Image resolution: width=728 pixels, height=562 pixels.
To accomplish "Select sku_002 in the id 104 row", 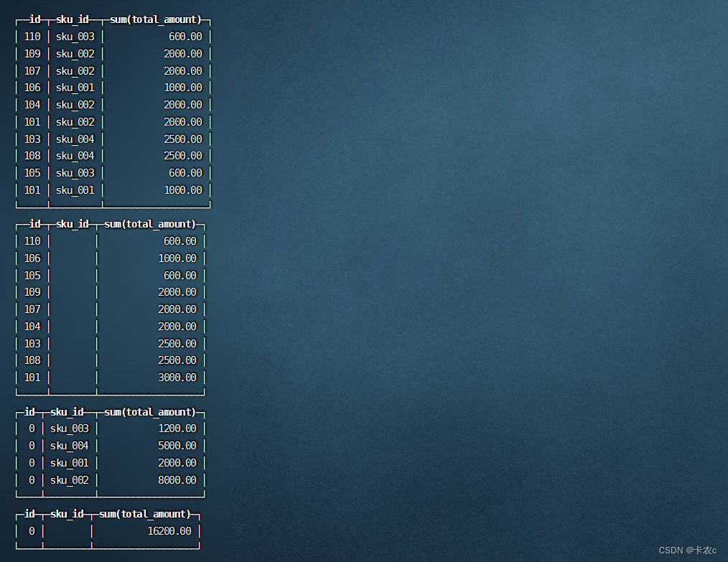I will (x=75, y=105).
